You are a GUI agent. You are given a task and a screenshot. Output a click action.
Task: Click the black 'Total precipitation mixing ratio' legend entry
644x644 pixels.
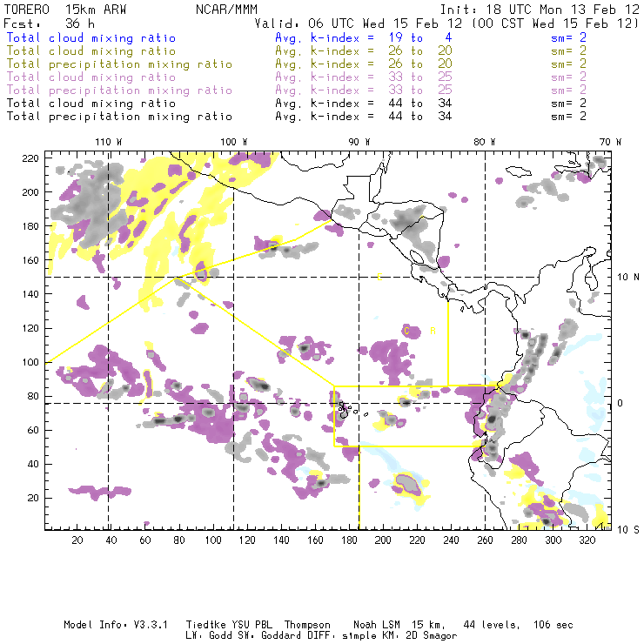tap(119, 117)
